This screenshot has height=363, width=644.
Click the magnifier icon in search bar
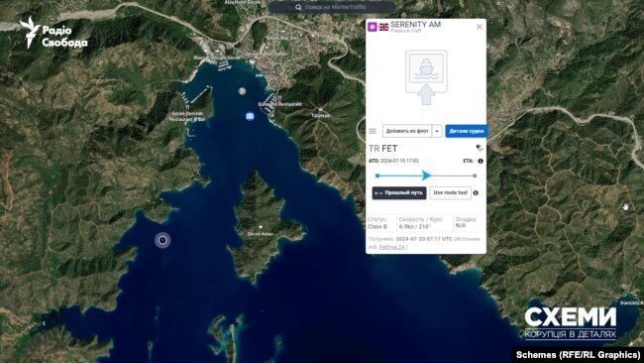[298, 7]
